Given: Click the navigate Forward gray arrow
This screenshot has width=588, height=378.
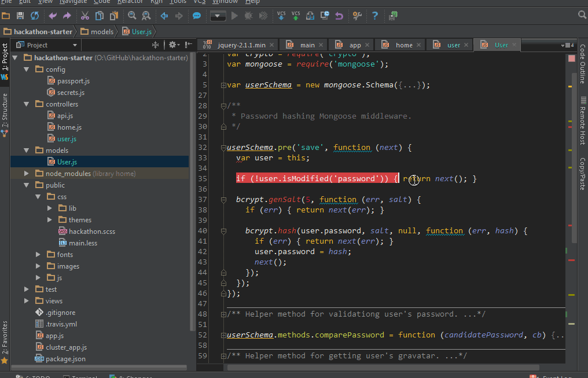Looking at the screenshot, I should pyautogui.click(x=179, y=16).
